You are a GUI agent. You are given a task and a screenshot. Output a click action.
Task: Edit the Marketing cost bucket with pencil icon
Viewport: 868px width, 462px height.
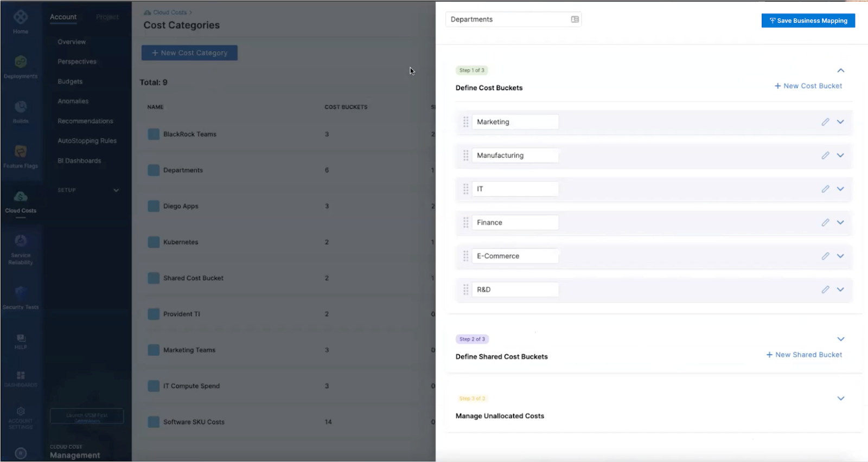pyautogui.click(x=825, y=122)
